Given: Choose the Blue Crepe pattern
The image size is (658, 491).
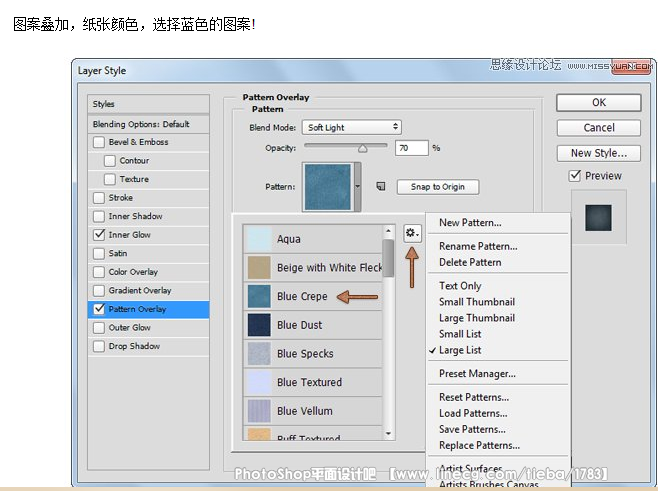Looking at the screenshot, I should click(313, 296).
